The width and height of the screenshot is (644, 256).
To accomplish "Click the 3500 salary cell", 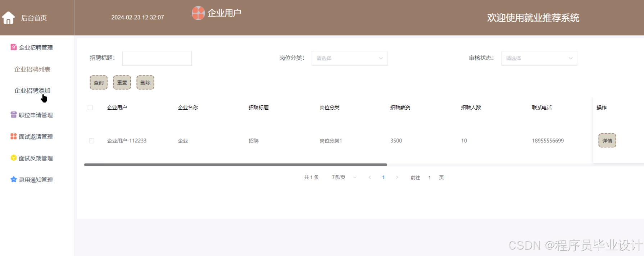I will (396, 141).
